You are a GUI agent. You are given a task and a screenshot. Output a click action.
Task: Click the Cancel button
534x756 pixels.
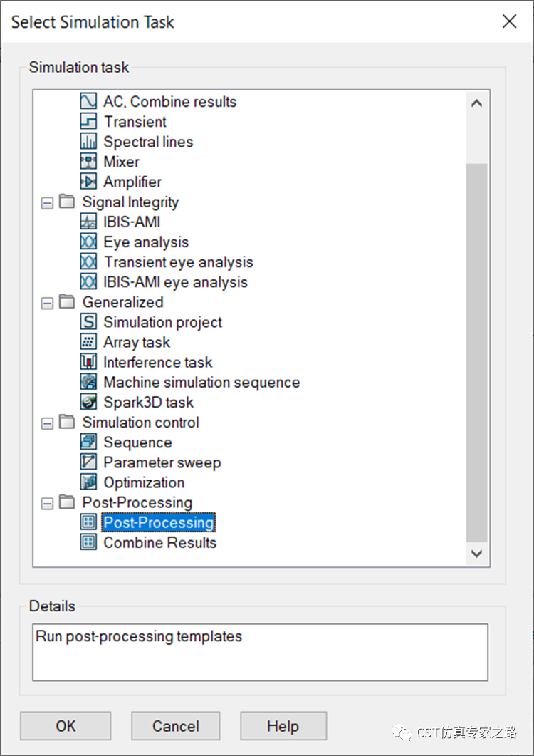pyautogui.click(x=175, y=725)
